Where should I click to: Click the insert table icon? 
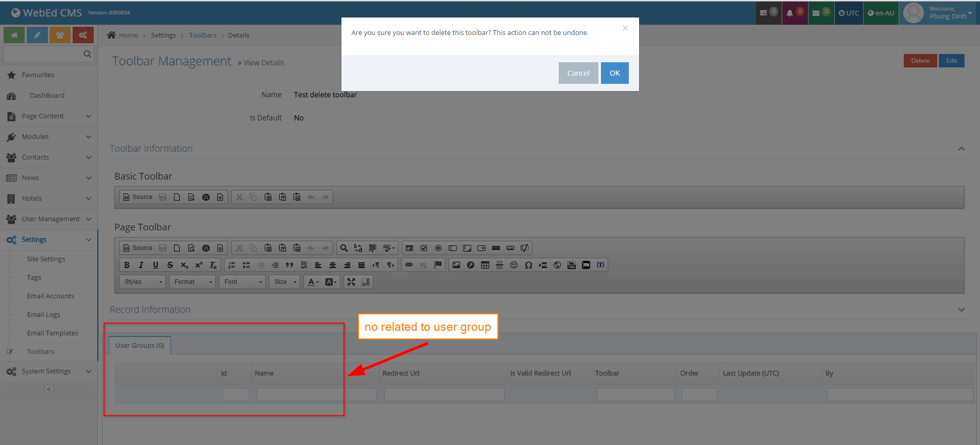pos(485,265)
